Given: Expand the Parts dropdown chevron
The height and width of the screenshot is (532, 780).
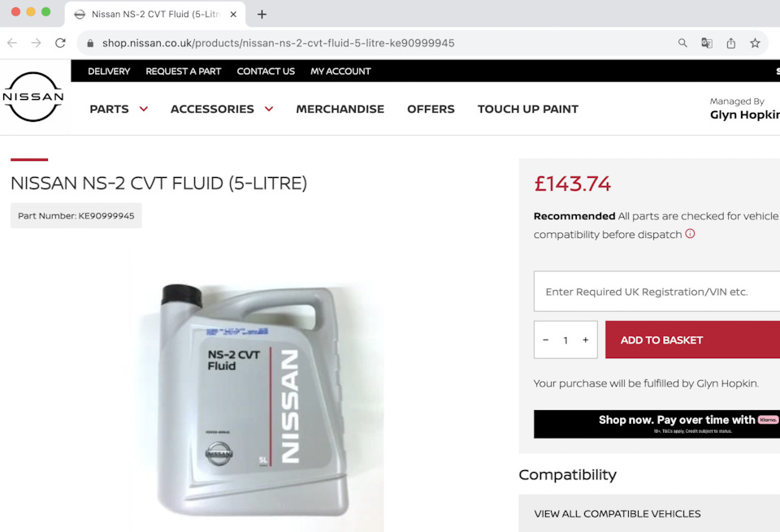Looking at the screenshot, I should tap(144, 109).
